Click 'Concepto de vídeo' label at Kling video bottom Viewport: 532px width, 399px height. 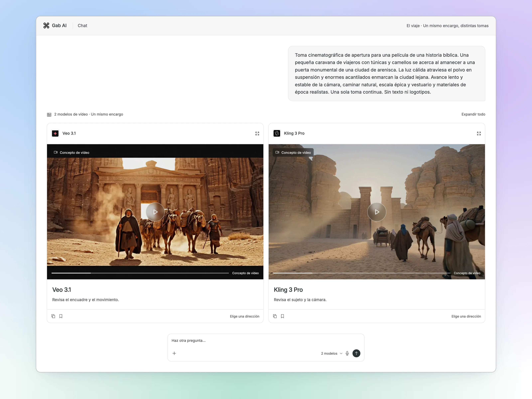(467, 273)
